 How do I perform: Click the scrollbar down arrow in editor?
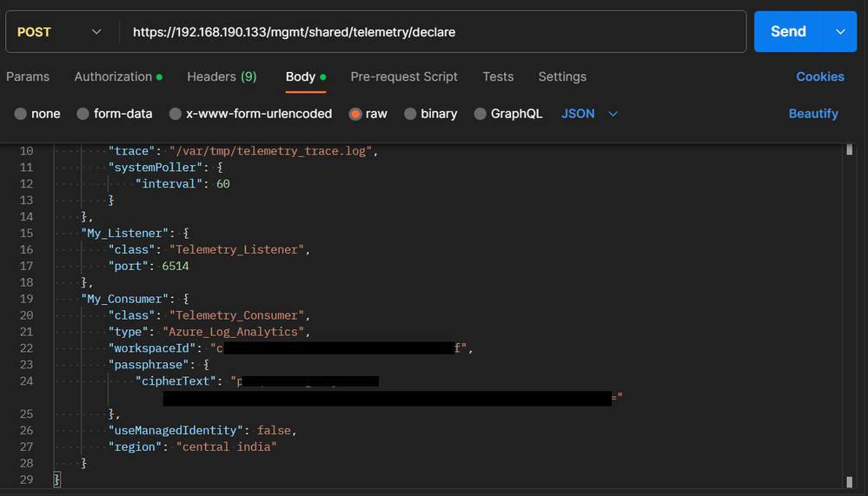pos(849,481)
